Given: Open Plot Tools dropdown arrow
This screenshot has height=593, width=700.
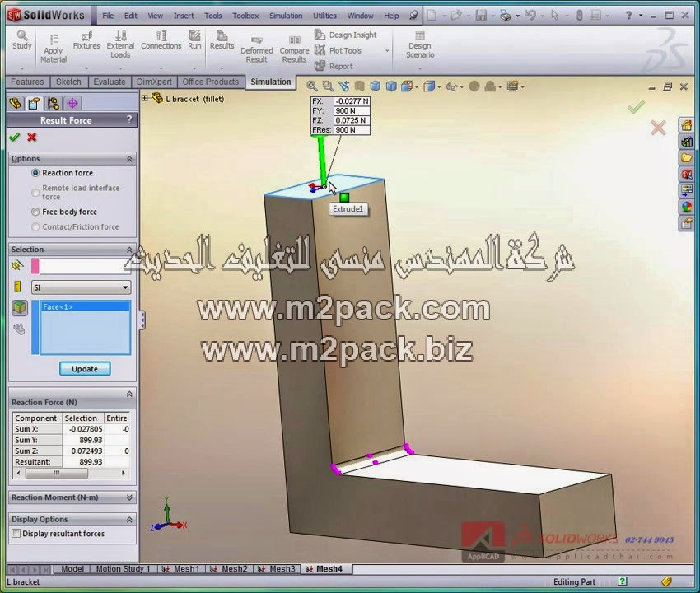Looking at the screenshot, I should pyautogui.click(x=387, y=51).
